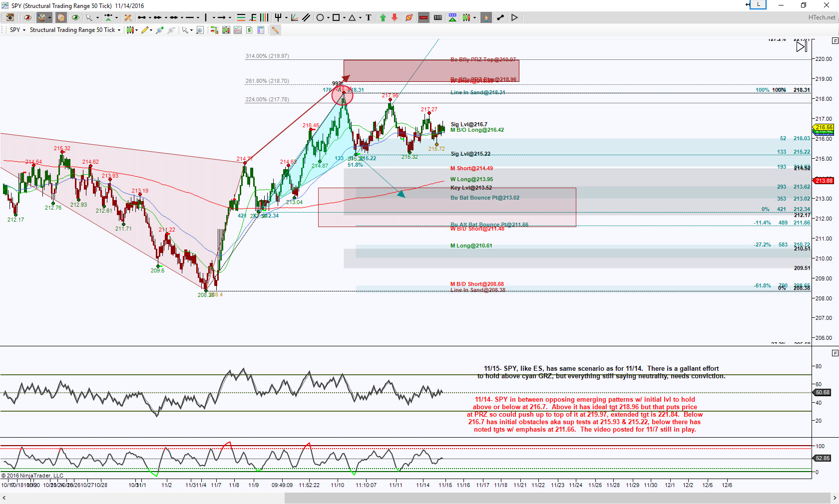Select the ellipse drawing tool
This screenshot has height=504, width=839.
320,17
